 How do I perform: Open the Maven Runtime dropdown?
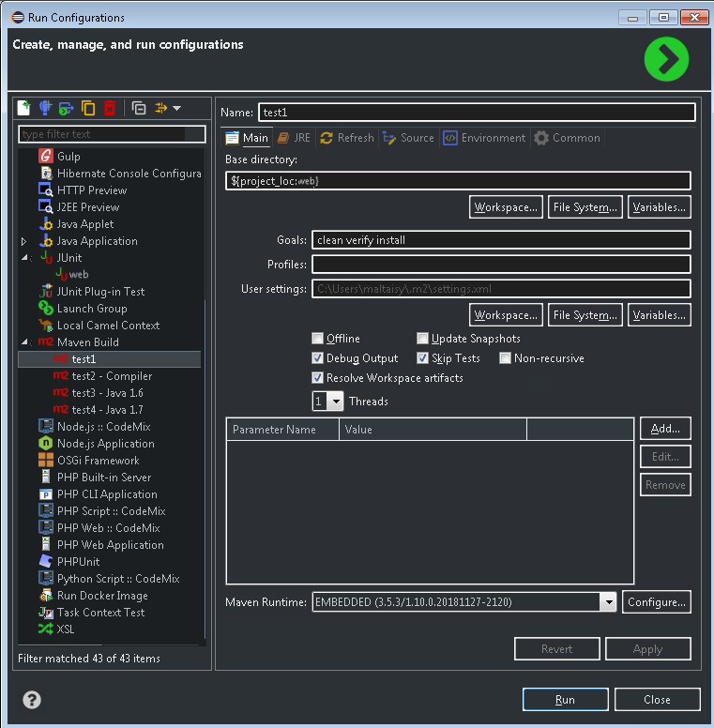pos(607,602)
